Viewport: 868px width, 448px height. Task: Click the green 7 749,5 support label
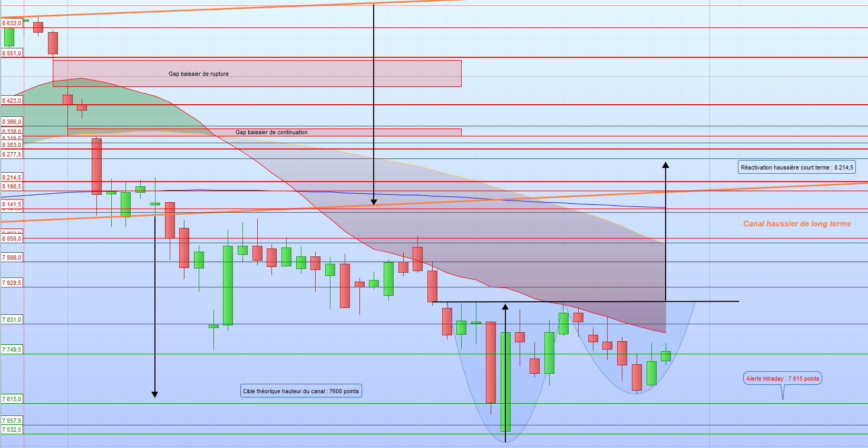(12, 350)
